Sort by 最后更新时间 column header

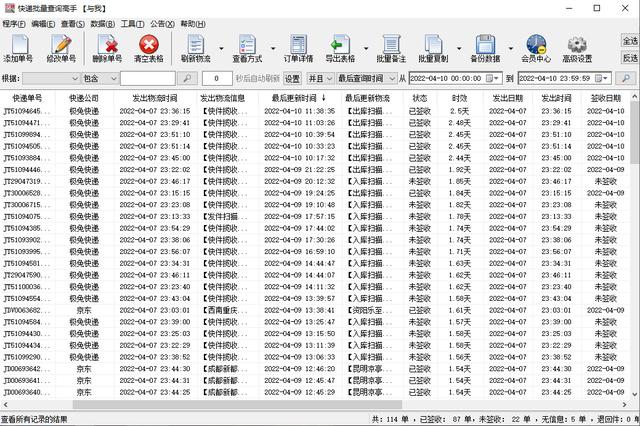[x=299, y=98]
